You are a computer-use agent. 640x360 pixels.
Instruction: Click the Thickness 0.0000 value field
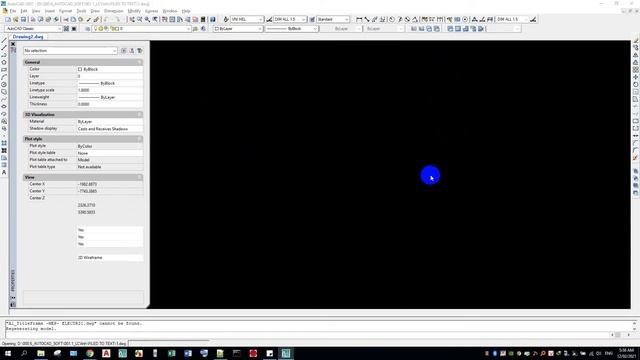109,104
